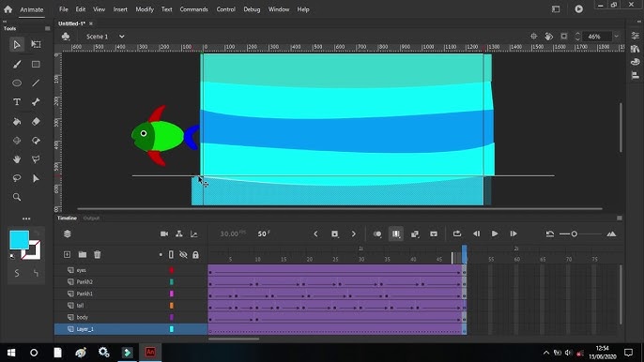Toggle the body layer outline color
This screenshot has width=644, height=362.
[x=171, y=317]
